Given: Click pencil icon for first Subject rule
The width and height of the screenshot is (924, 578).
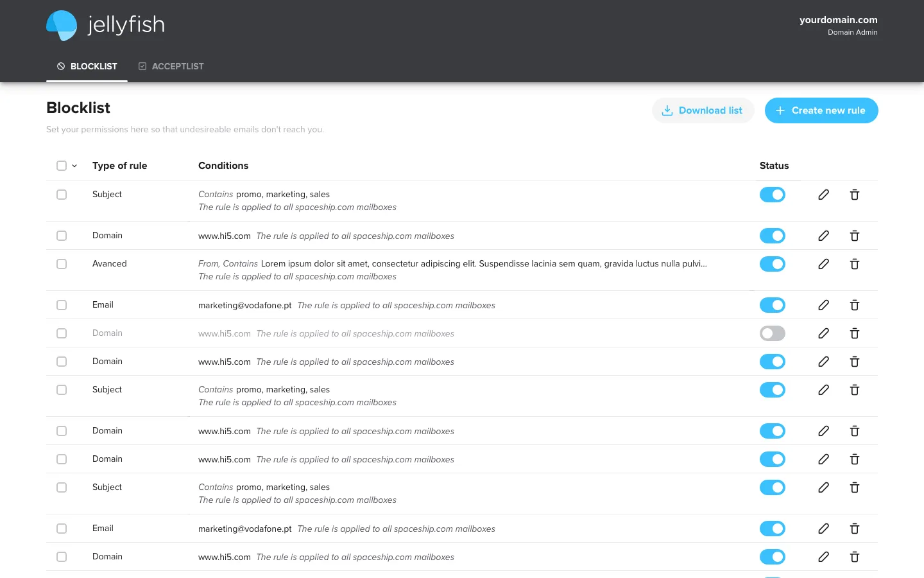Looking at the screenshot, I should pyautogui.click(x=823, y=195).
